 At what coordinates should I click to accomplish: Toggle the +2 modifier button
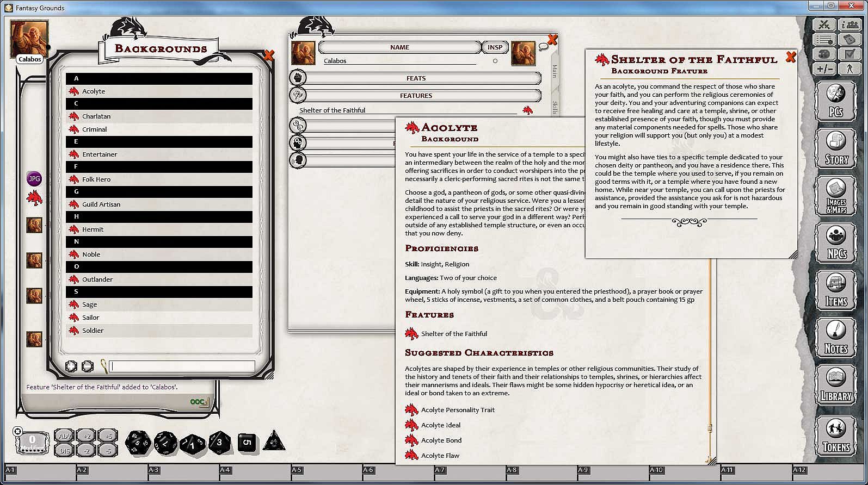point(86,436)
